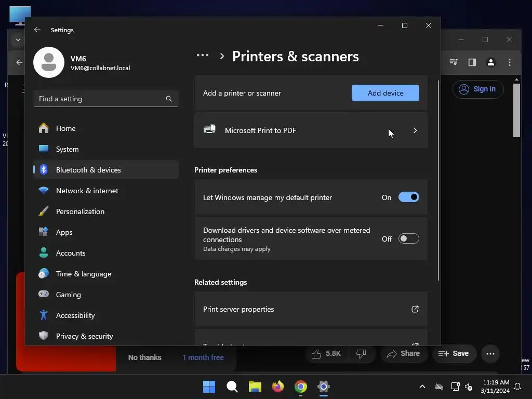532x399 pixels.
Task: Expand Microsoft Print to PDF chevron
Action: click(415, 130)
